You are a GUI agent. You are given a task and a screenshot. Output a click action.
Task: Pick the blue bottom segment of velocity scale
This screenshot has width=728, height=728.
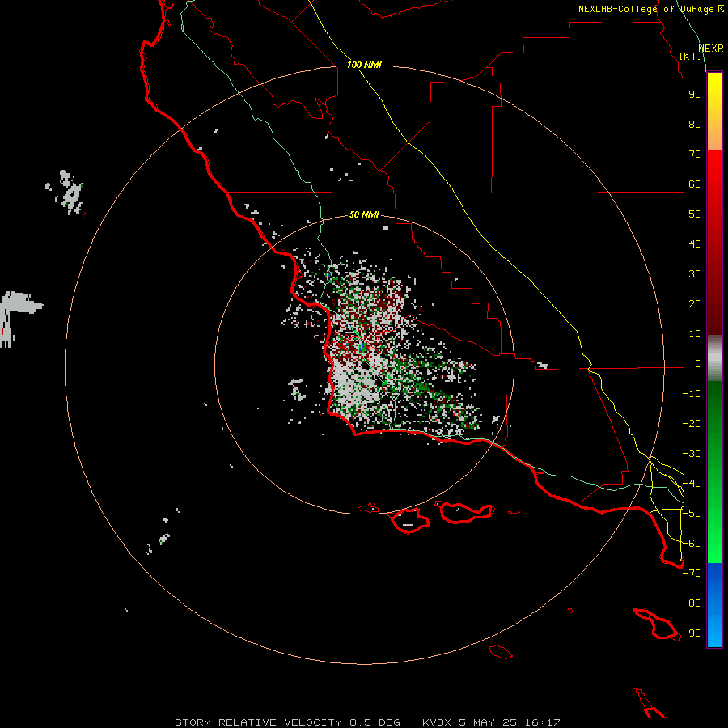714,605
